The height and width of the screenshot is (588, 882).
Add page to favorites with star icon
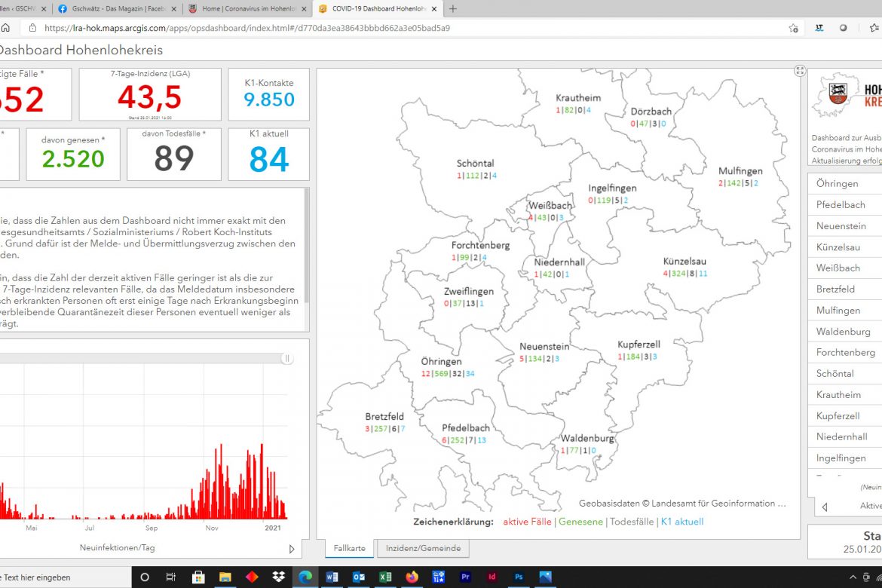tap(793, 28)
